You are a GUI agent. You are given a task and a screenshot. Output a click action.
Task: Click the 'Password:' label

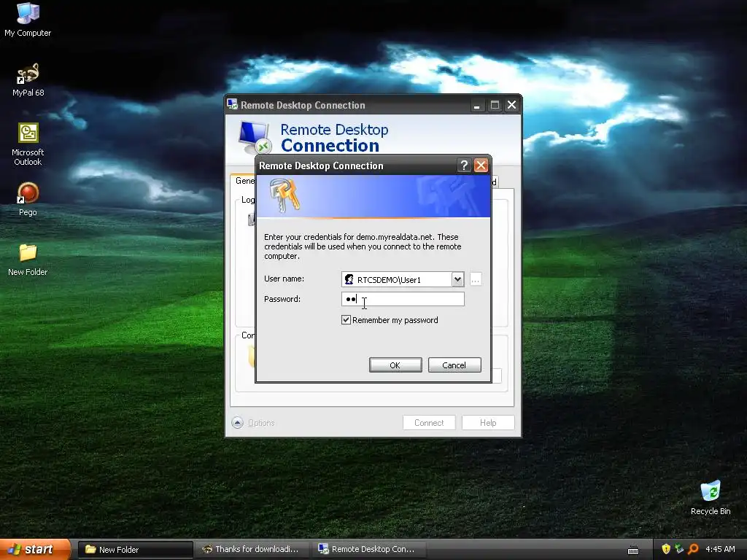(282, 299)
